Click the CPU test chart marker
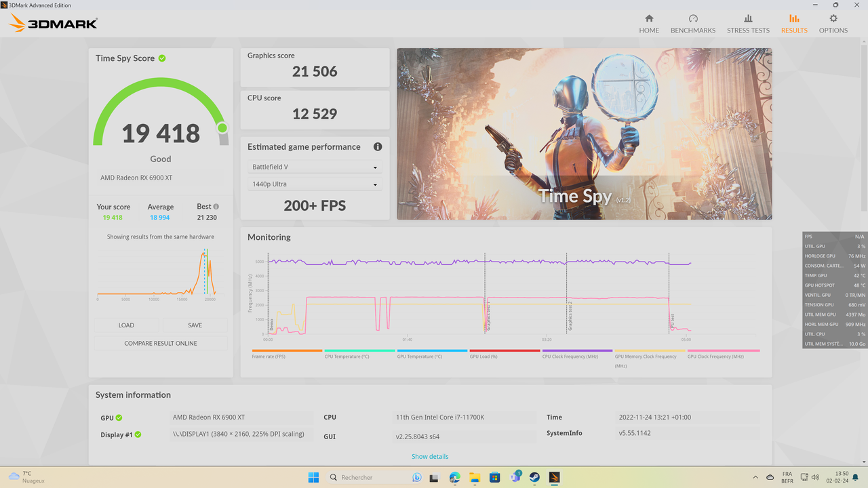This screenshot has width=868, height=488. 672,321
